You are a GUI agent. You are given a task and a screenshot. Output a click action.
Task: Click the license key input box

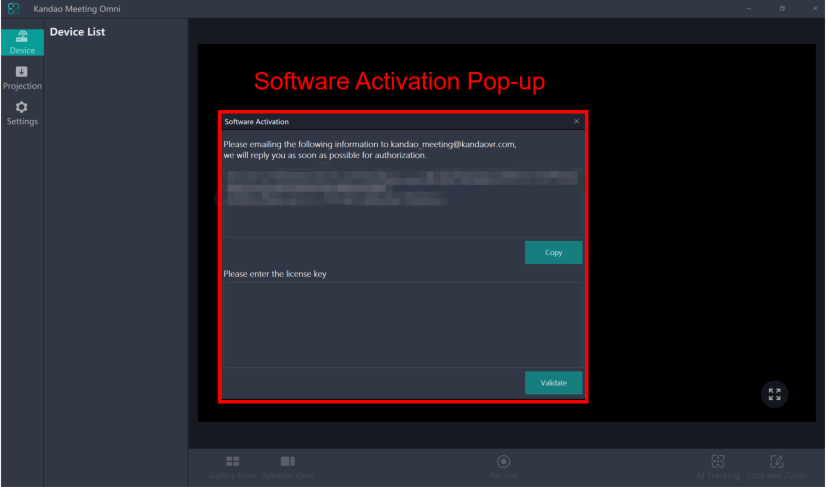click(402, 324)
